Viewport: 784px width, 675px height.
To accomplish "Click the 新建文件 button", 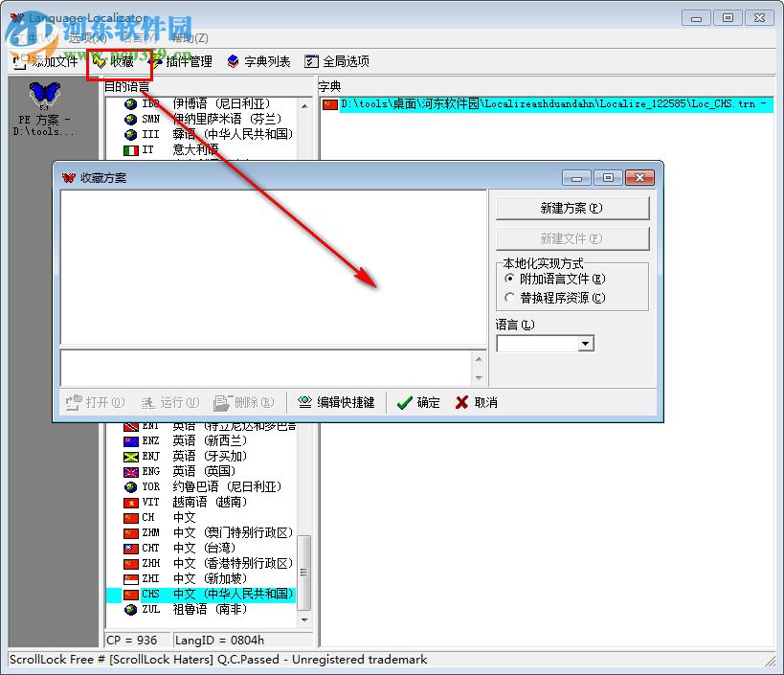I will tap(571, 237).
